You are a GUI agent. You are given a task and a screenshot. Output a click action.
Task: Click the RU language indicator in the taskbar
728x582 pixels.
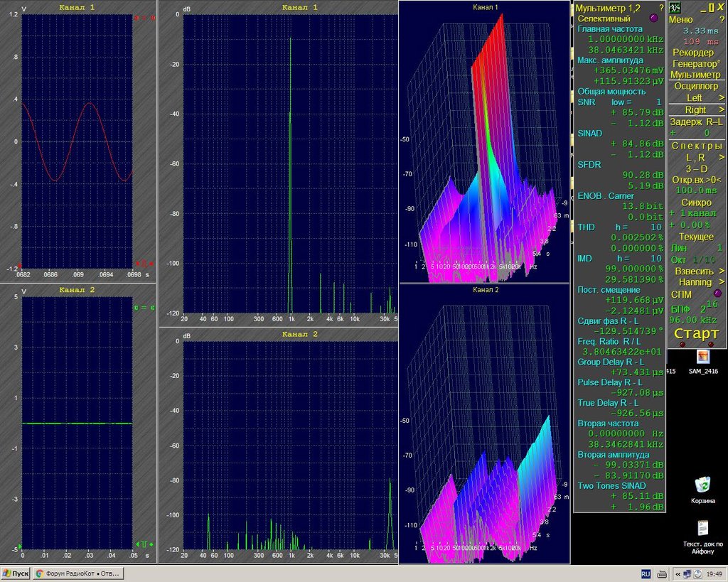[x=646, y=574]
